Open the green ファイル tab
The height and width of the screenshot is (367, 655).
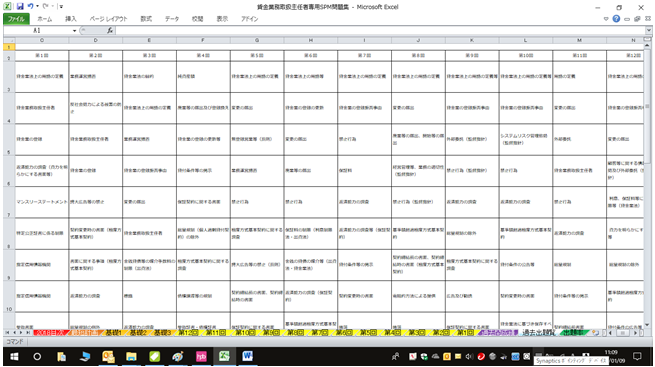tap(16, 19)
